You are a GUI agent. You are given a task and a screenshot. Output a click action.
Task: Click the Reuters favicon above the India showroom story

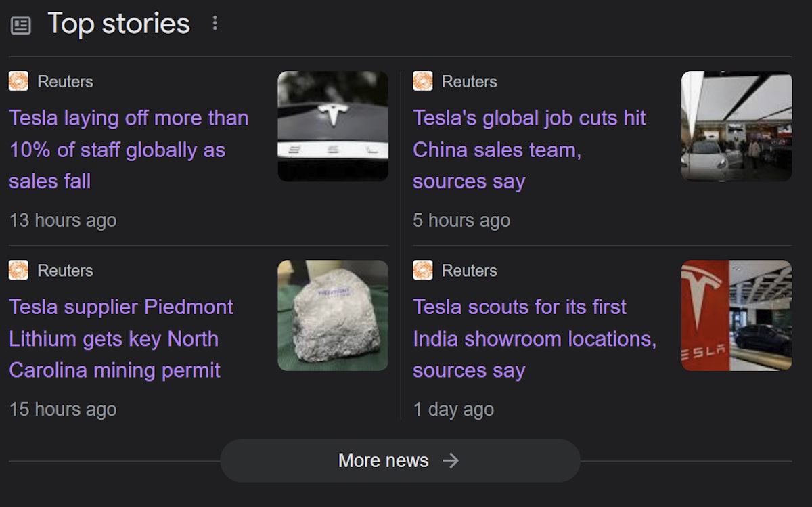[422, 270]
